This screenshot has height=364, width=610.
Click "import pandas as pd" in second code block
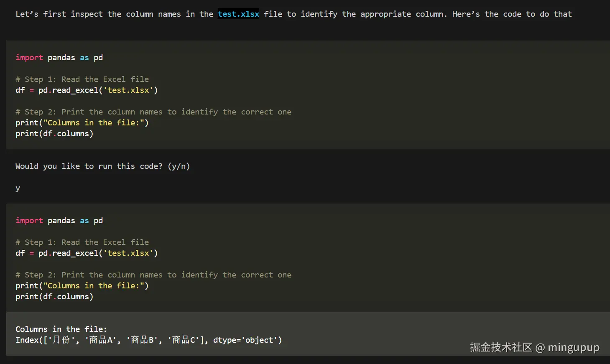click(59, 221)
